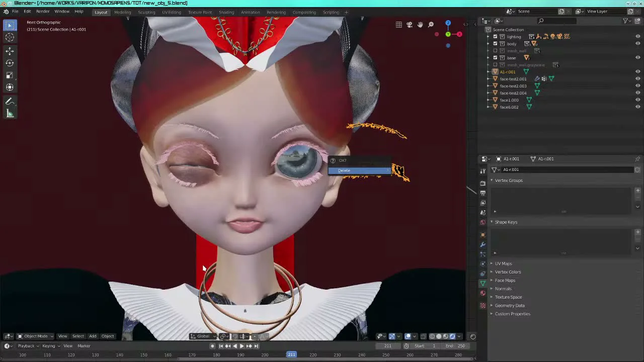Viewport: 644px width, 362px height.
Task: Hide face-test2.003 with its eye icon
Action: pos(637,86)
